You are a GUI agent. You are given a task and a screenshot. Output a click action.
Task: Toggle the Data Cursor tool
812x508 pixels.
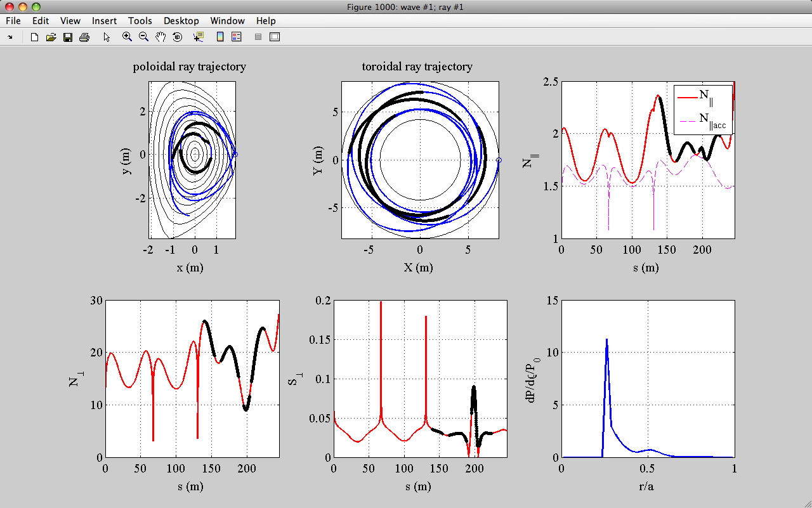point(198,37)
